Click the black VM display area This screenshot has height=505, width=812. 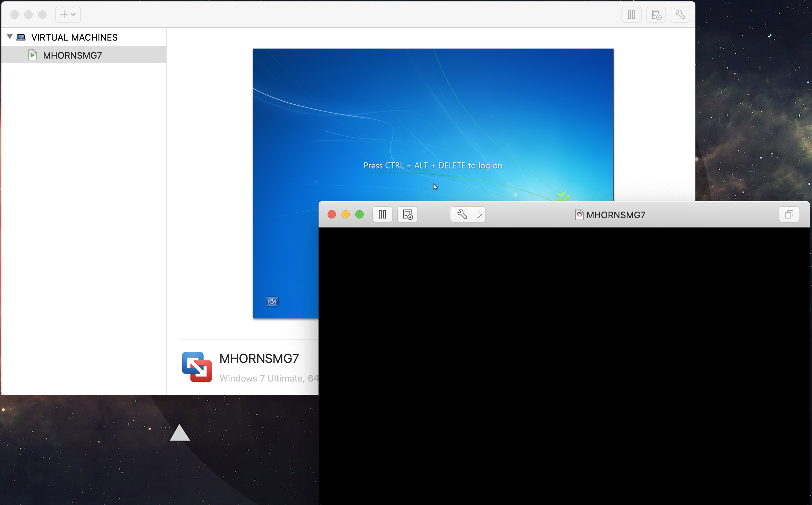[x=564, y=364]
